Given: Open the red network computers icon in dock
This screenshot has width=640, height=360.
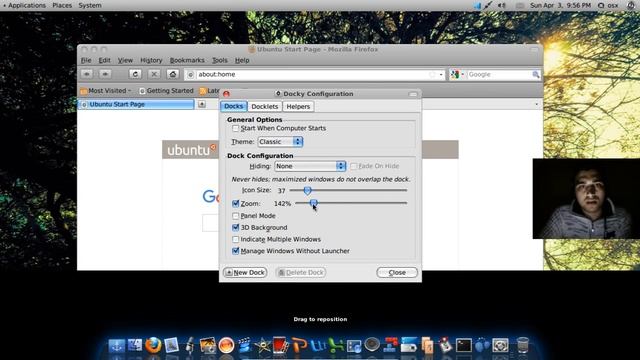Looking at the screenshot, I should tap(390, 345).
